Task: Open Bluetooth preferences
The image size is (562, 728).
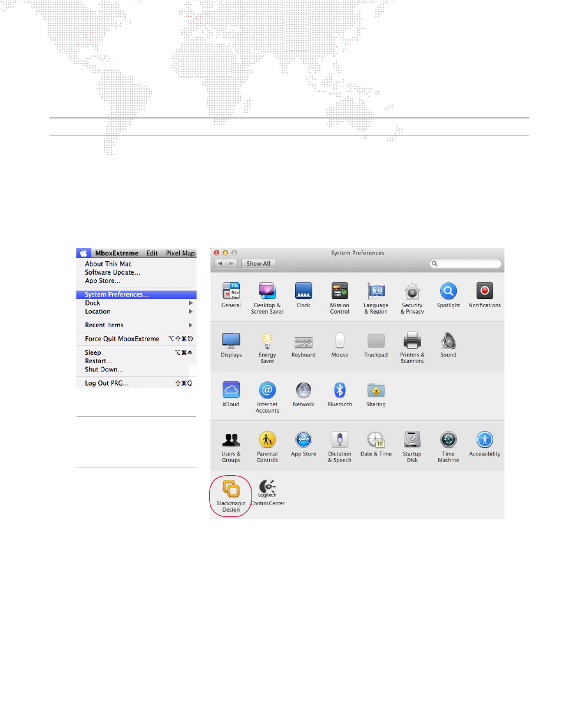Action: tap(340, 394)
